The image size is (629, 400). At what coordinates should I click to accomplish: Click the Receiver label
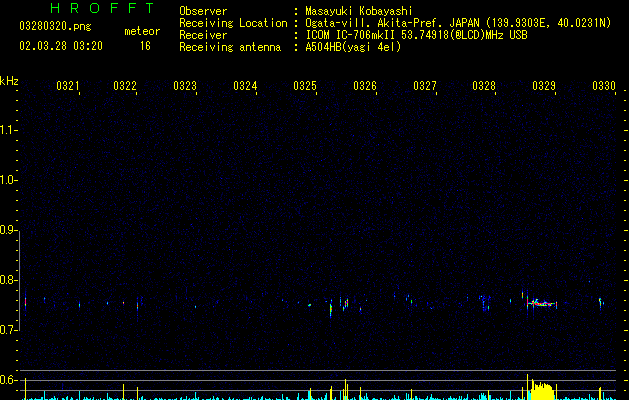click(203, 35)
